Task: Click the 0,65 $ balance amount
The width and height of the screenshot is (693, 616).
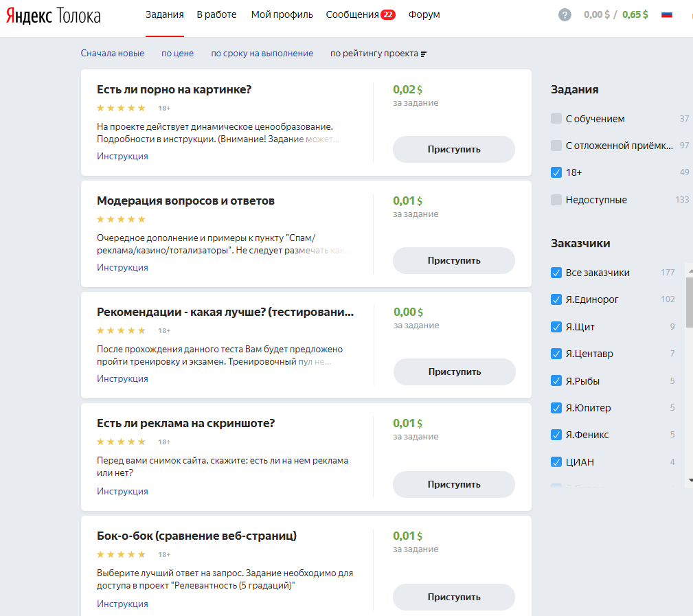Action: pyautogui.click(x=635, y=14)
